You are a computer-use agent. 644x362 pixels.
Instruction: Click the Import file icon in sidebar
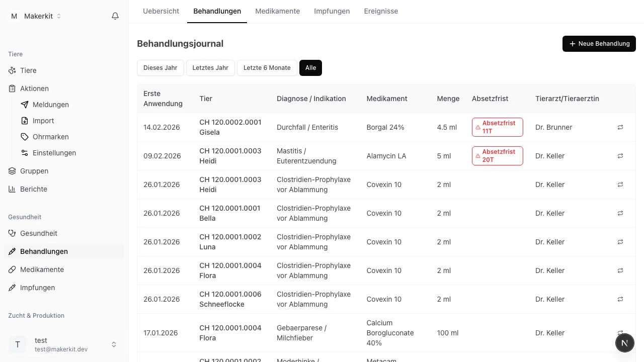click(x=25, y=121)
